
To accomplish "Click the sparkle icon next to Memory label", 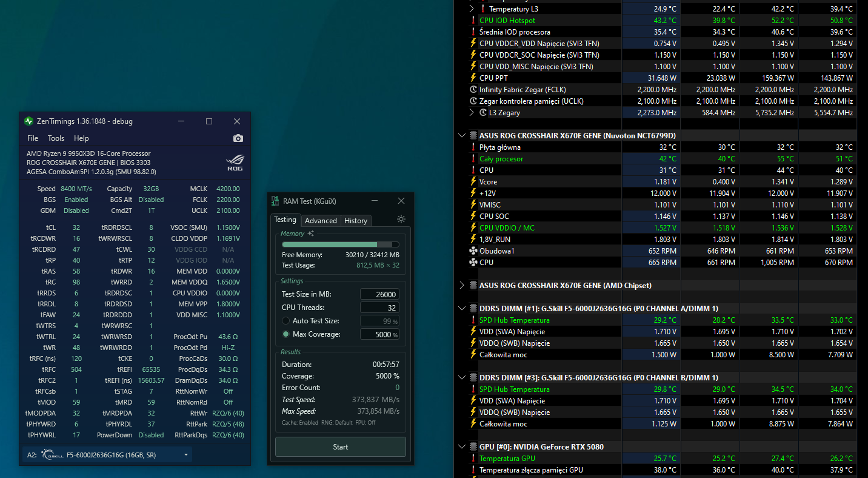I will coord(311,234).
